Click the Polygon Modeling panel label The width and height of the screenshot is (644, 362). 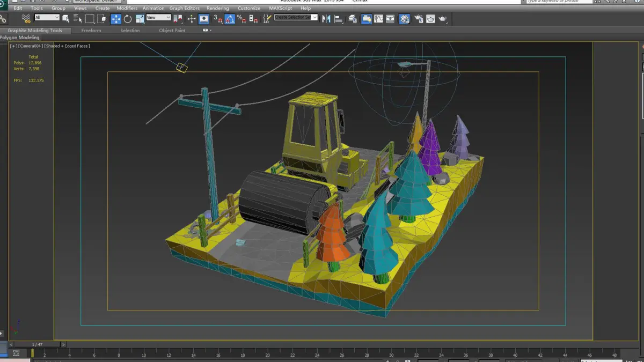tap(20, 38)
